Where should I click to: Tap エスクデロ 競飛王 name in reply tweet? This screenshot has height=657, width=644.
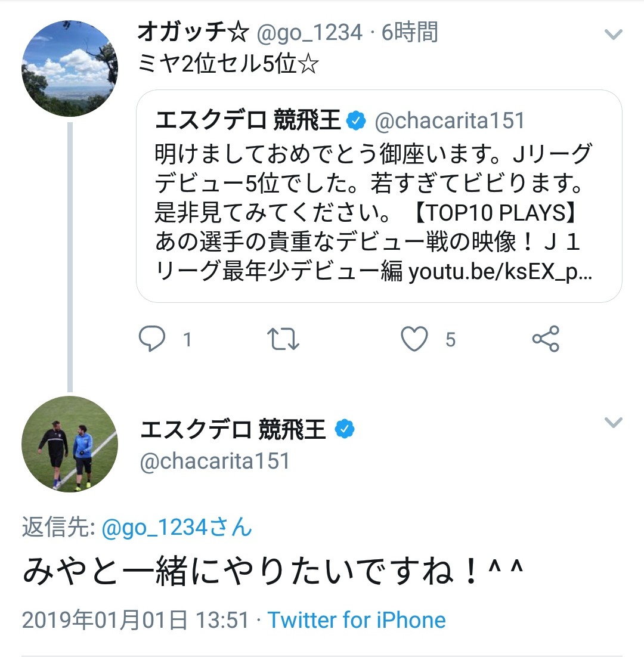coord(233,429)
